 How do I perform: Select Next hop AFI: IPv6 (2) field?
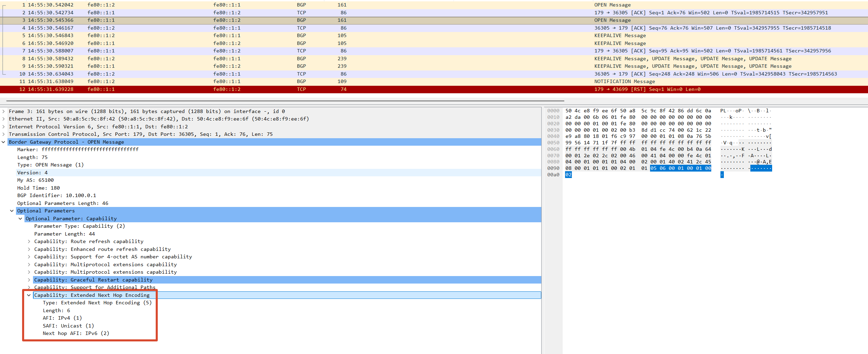(x=76, y=333)
